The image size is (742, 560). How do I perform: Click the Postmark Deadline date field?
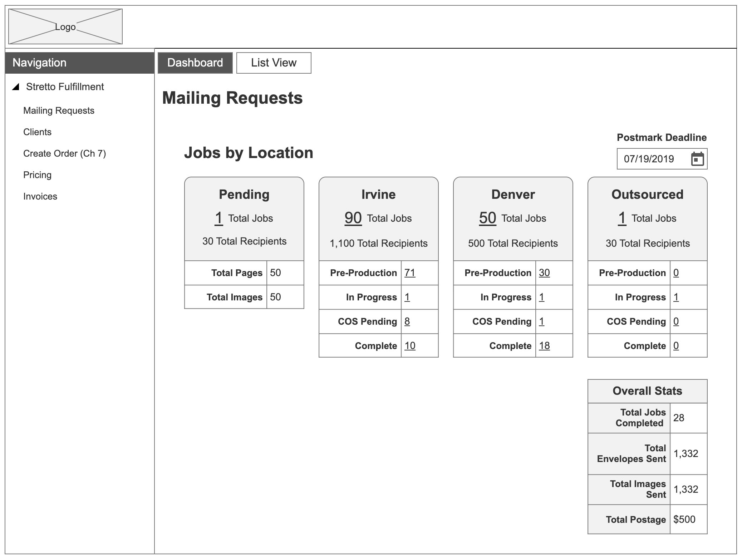[x=662, y=159]
